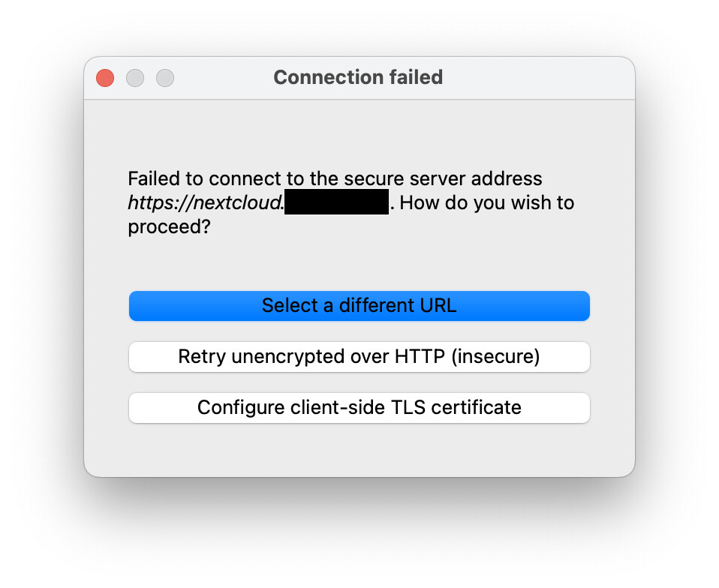
Task: Click the "secure server address" phrase
Action: click(443, 179)
